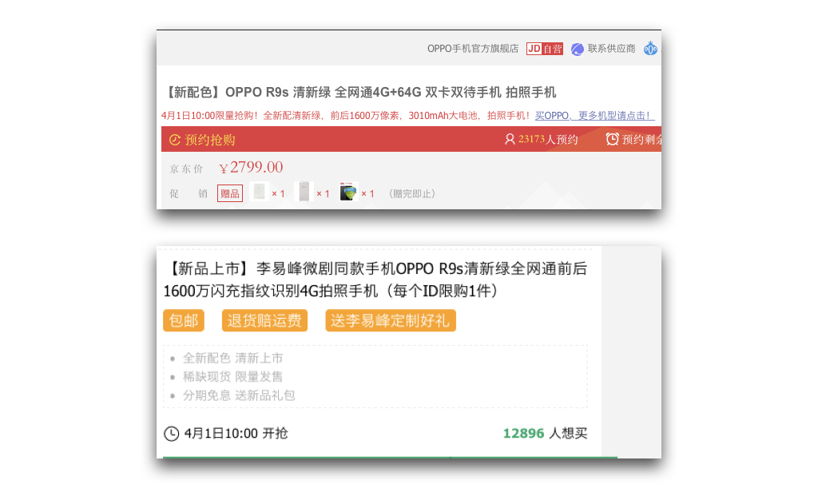This screenshot has height=504, width=818.
Task: Select the OPPO R9s 清新绿 product title
Action: point(359,93)
